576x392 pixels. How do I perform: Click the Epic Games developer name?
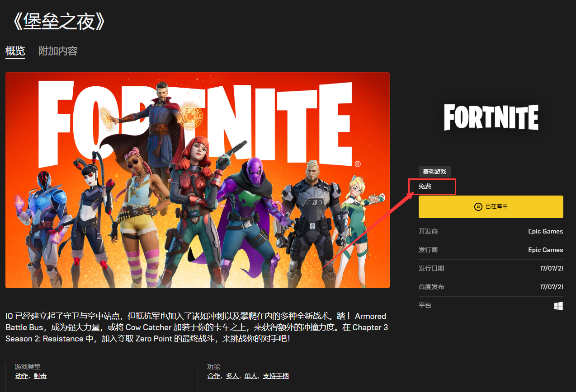(x=546, y=231)
